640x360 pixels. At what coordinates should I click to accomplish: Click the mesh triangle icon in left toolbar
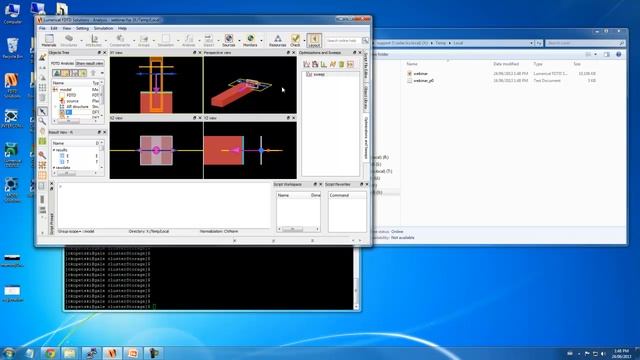click(42, 78)
